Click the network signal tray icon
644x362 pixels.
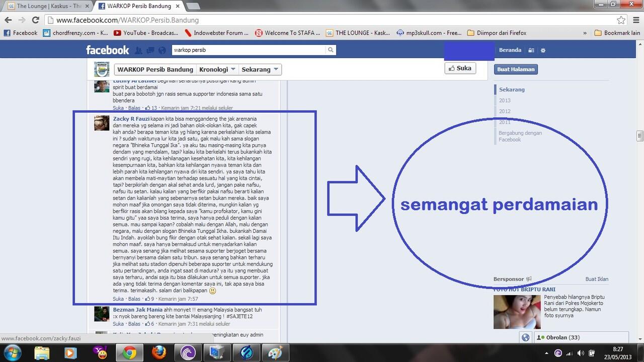point(570,353)
